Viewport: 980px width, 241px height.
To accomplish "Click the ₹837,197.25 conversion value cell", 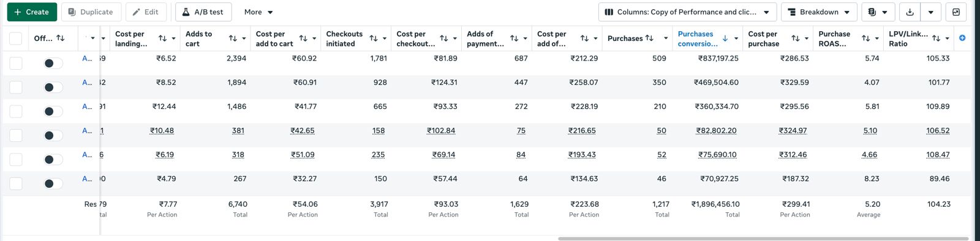I will click(718, 58).
